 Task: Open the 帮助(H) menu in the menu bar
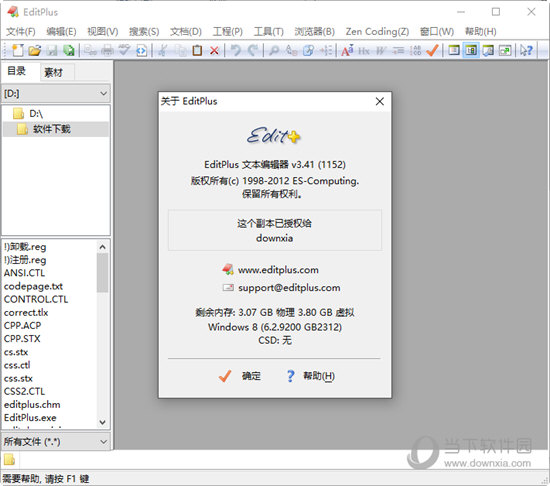pos(480,32)
